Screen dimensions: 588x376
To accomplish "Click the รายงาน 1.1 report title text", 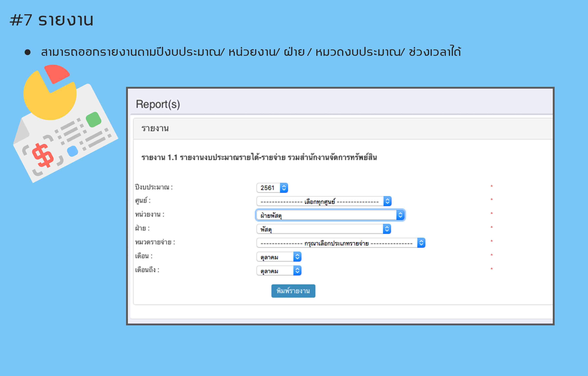I will coord(259,158).
